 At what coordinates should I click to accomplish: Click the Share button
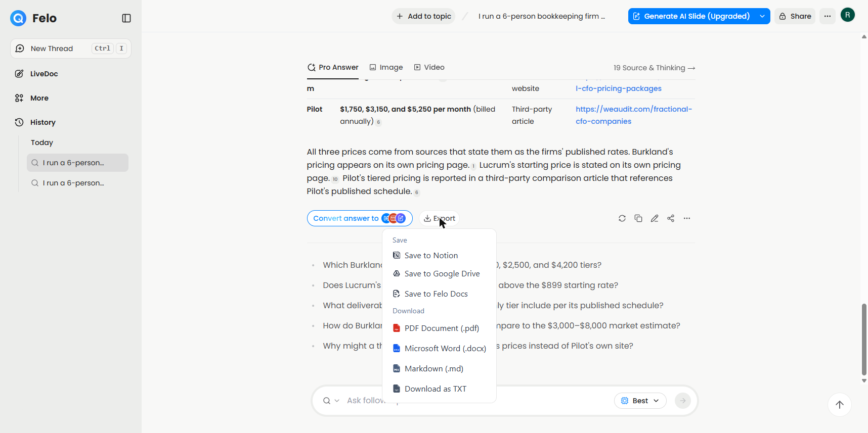(795, 16)
